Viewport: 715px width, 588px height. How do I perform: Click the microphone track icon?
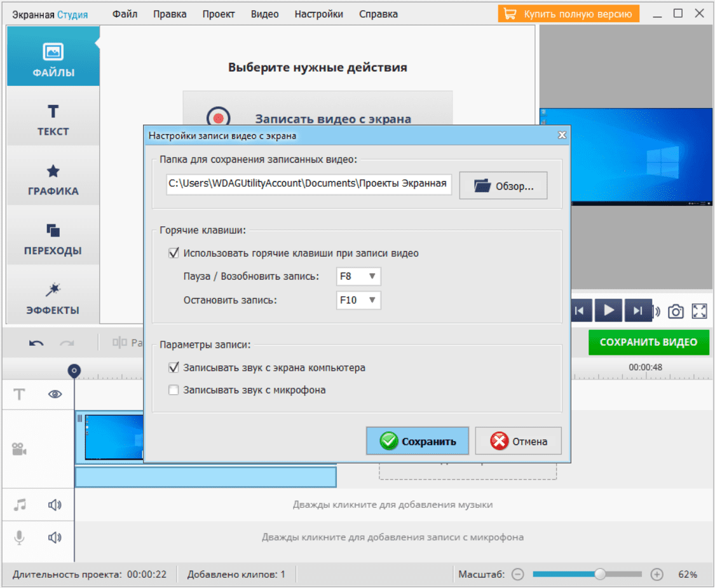pos(19,537)
